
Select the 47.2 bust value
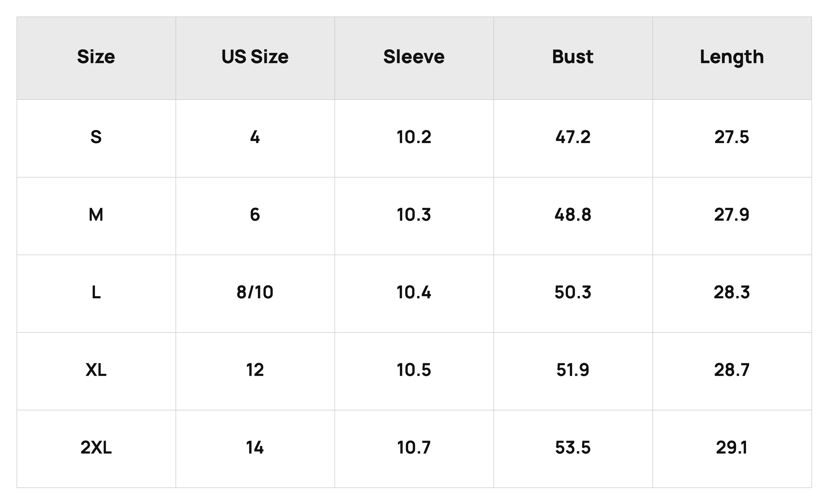click(x=573, y=138)
